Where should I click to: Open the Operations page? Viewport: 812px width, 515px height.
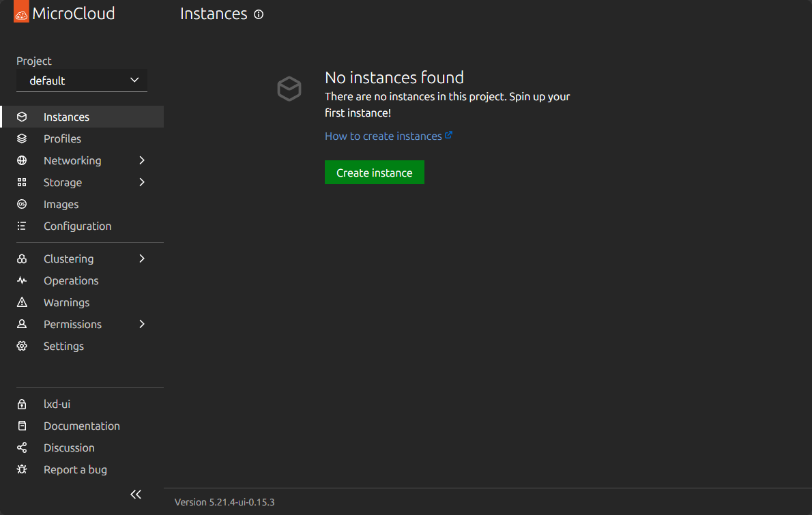pos(83,280)
